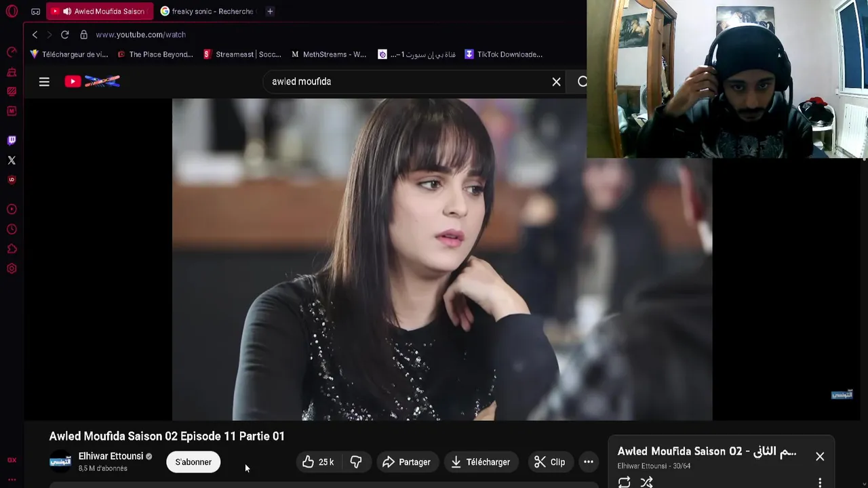
Task: Click the Partager share button
Action: 406,462
